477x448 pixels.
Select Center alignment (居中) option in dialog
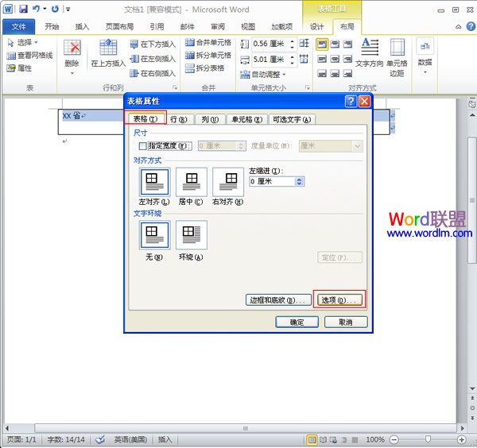192,182
